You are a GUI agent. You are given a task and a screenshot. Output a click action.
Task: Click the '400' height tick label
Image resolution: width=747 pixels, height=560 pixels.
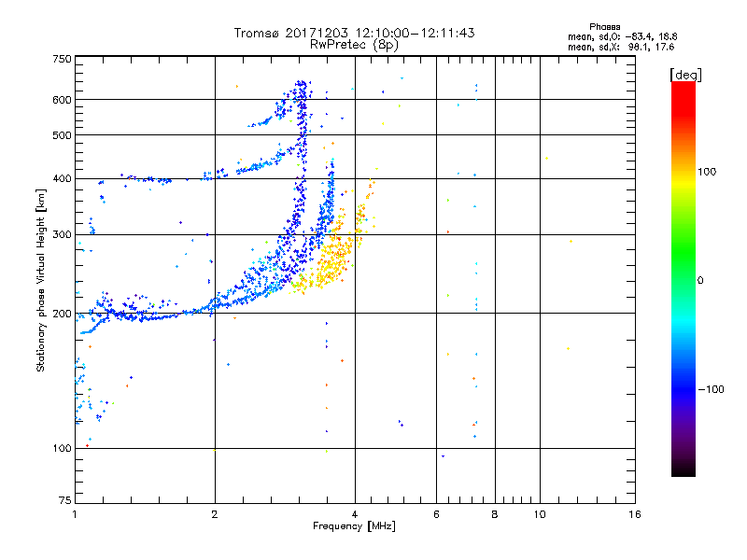[62, 178]
